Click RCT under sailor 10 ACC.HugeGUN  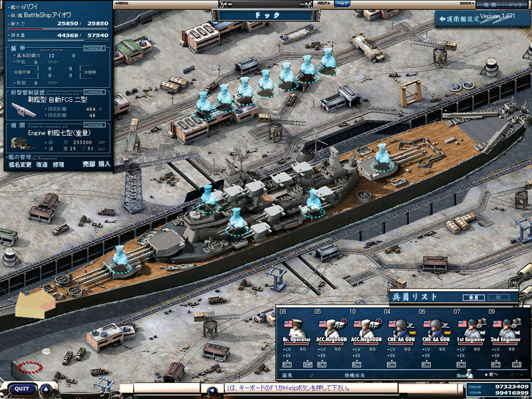(356, 364)
